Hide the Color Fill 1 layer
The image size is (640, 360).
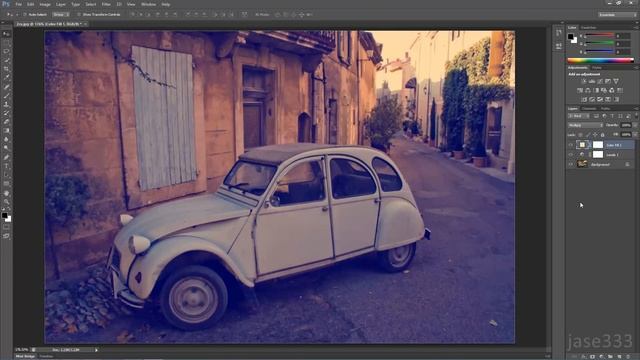point(571,145)
